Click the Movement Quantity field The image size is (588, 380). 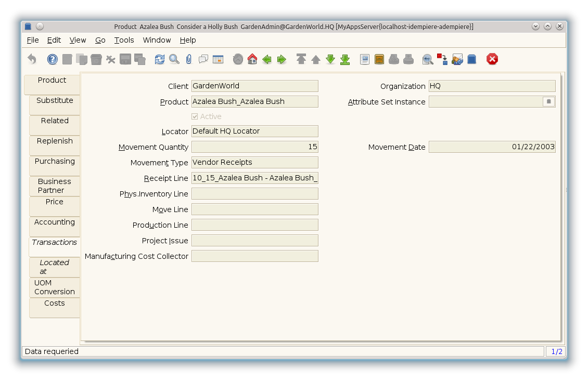point(254,147)
